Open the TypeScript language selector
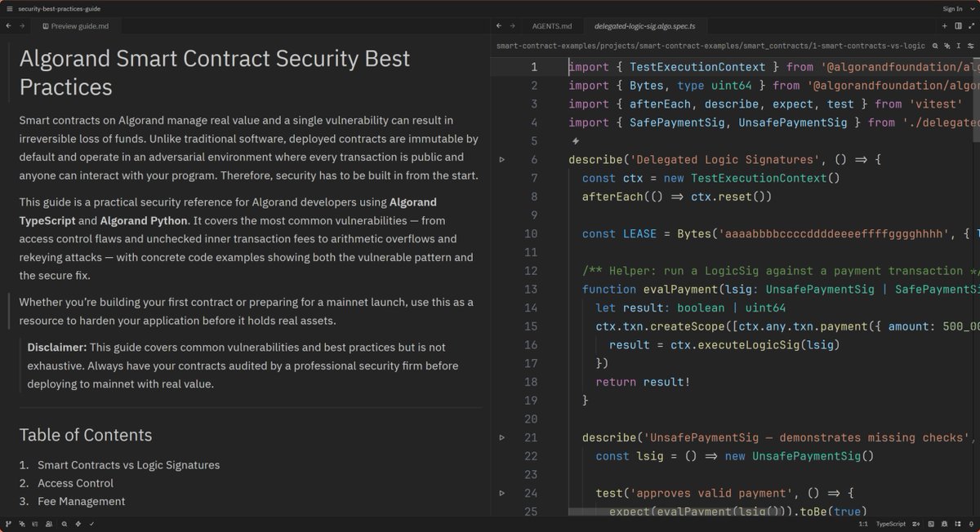980x532 pixels. point(891,524)
